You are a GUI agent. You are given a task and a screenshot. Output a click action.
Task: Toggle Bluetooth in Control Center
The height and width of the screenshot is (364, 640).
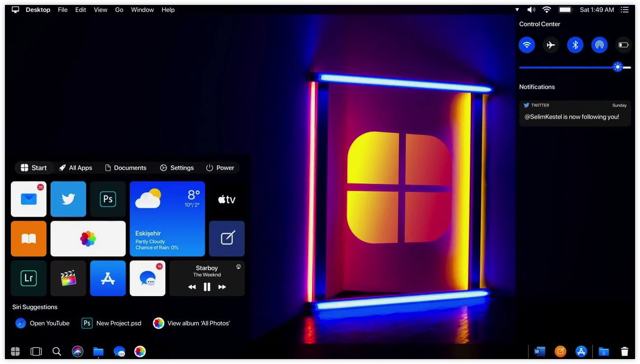575,45
